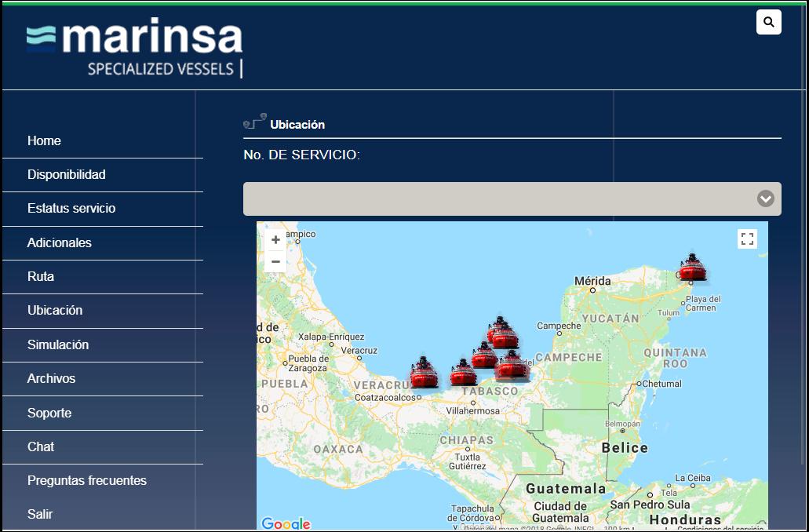This screenshot has height=532, width=809.
Task: Click the Veracruz city label
Action: pyautogui.click(x=359, y=351)
